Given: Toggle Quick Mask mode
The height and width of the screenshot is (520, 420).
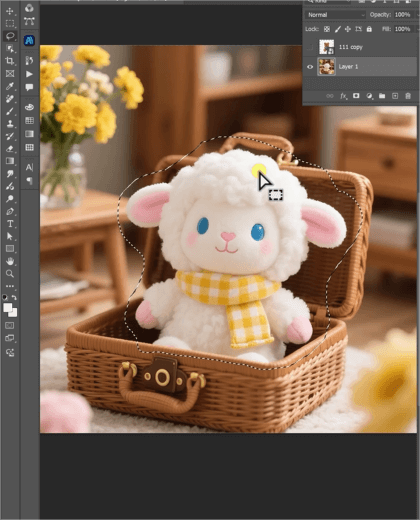Looking at the screenshot, I should click(x=10, y=325).
